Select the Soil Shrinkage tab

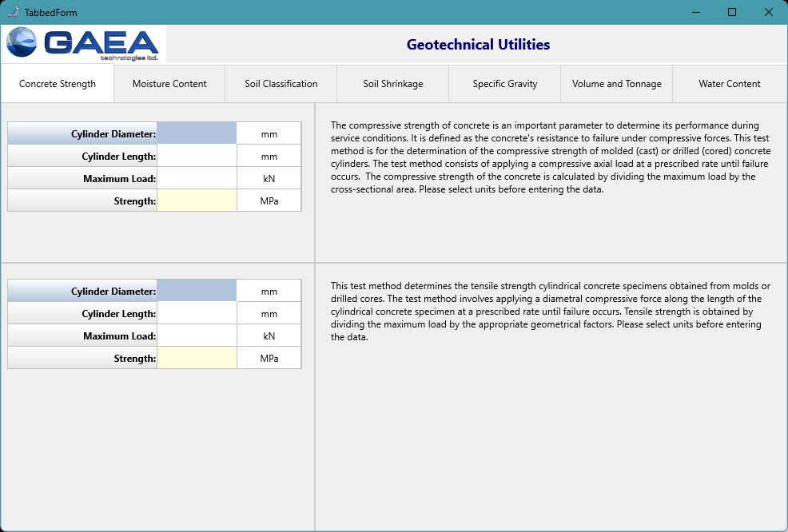(x=392, y=83)
